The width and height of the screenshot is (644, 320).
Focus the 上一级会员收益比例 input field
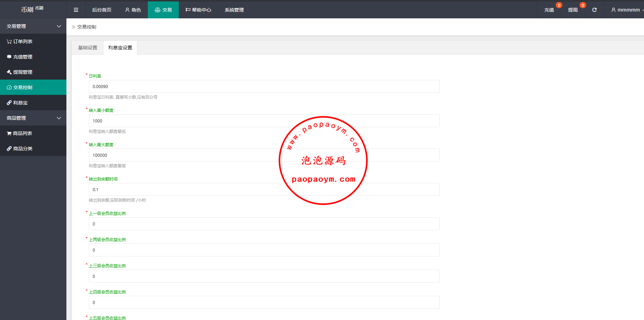[x=264, y=224]
